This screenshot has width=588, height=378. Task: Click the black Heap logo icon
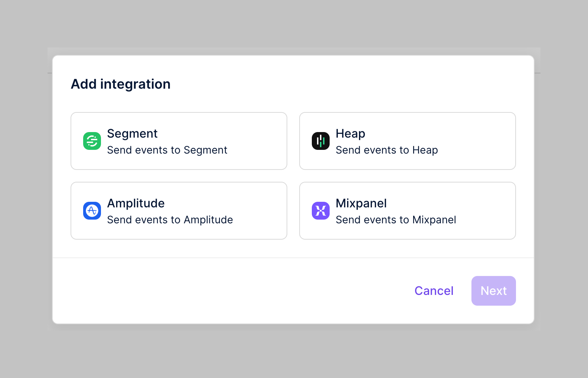click(321, 141)
